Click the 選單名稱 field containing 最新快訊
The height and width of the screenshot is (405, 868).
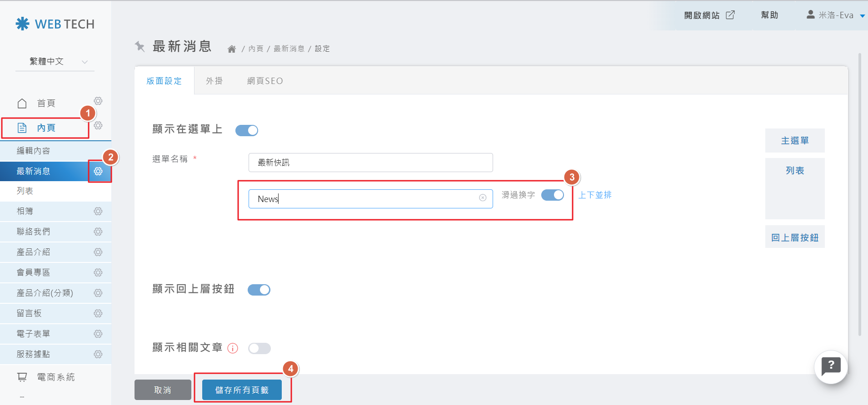(x=370, y=163)
